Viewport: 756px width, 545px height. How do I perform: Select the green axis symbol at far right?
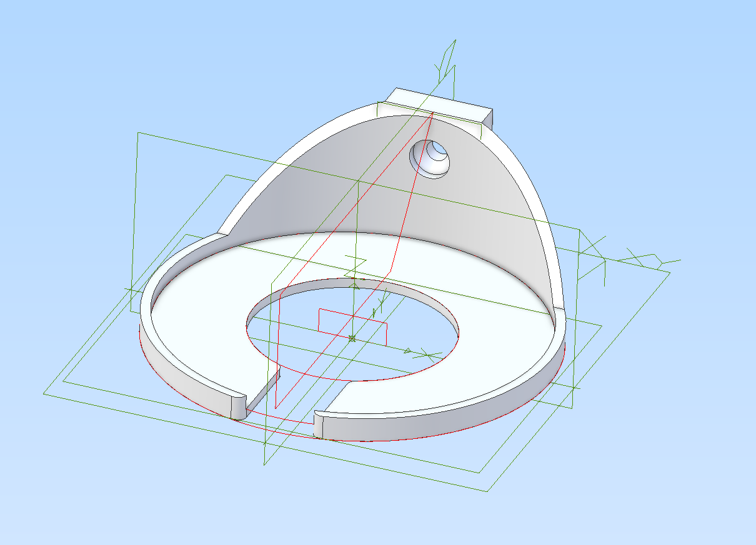[x=650, y=259]
